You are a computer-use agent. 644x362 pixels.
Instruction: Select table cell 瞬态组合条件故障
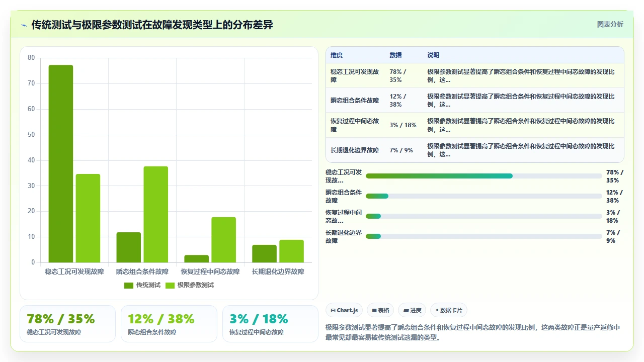[x=355, y=101]
